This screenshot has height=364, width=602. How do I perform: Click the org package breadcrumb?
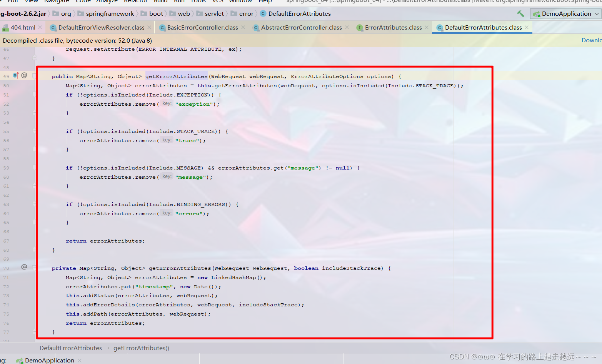point(62,14)
